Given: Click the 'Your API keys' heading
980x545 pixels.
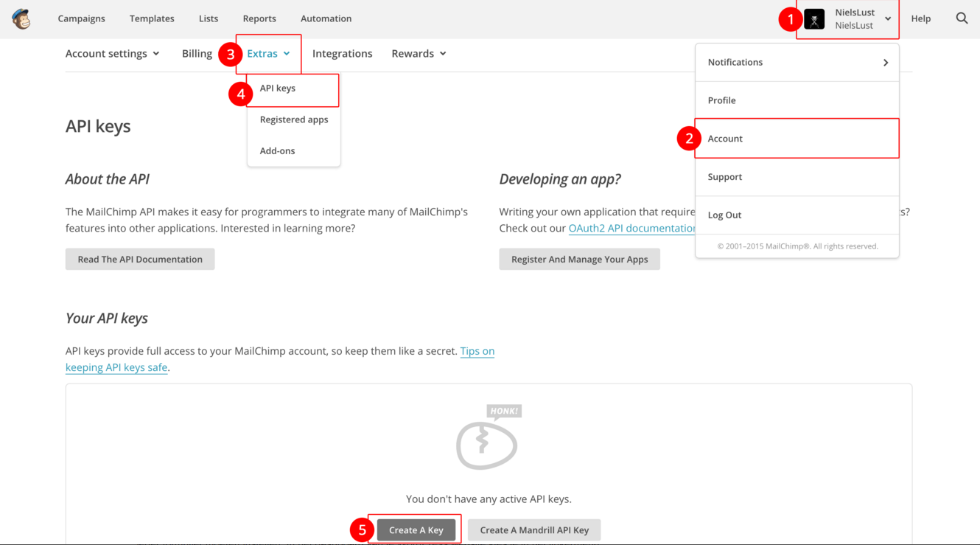Looking at the screenshot, I should click(107, 319).
